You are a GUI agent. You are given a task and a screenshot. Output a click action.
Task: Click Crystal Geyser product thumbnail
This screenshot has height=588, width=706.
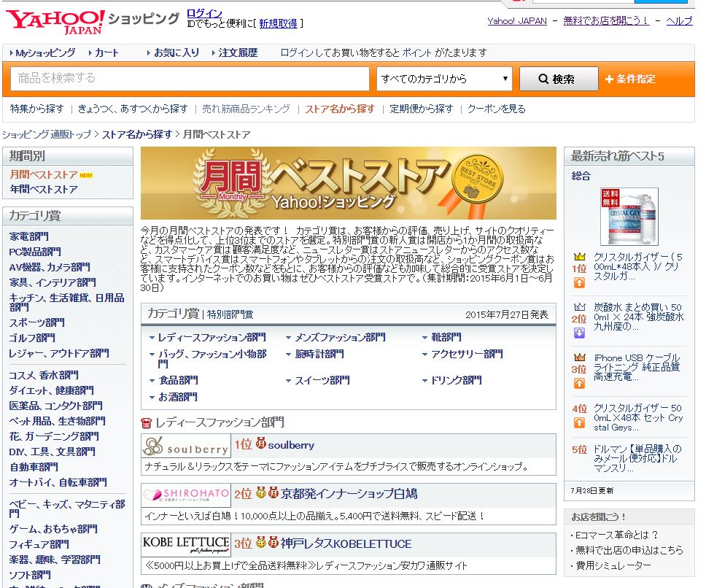pyautogui.click(x=629, y=217)
